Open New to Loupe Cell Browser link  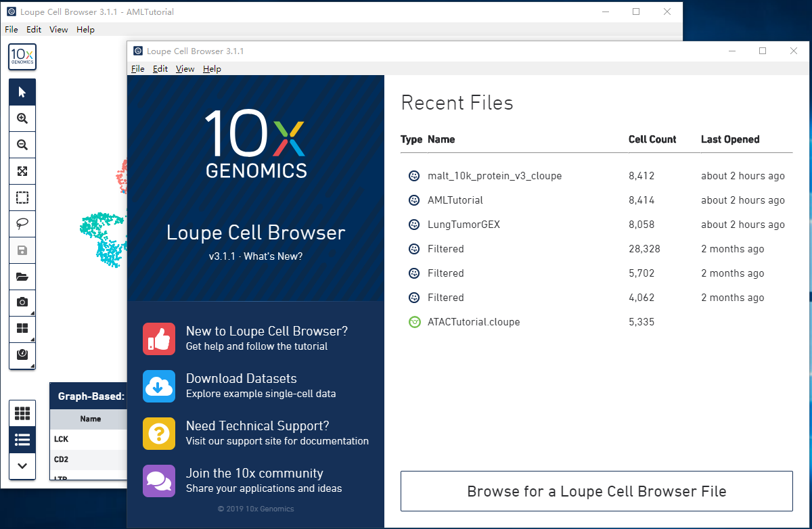(267, 331)
